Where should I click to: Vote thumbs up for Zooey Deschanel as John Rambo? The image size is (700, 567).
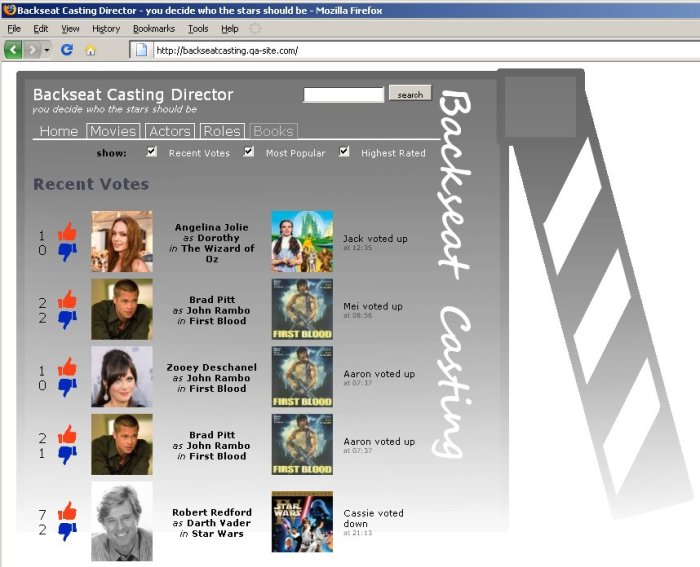[x=67, y=367]
